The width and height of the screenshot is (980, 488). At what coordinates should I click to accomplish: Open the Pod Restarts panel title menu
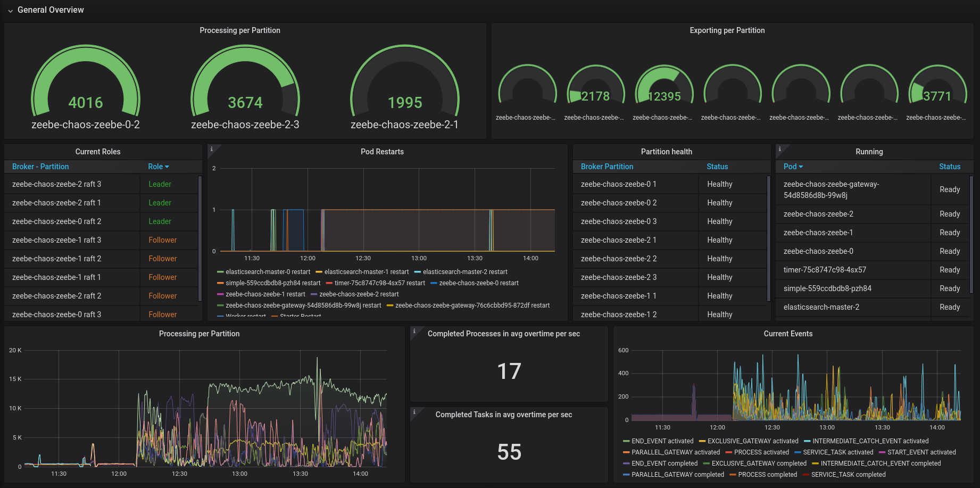[382, 152]
